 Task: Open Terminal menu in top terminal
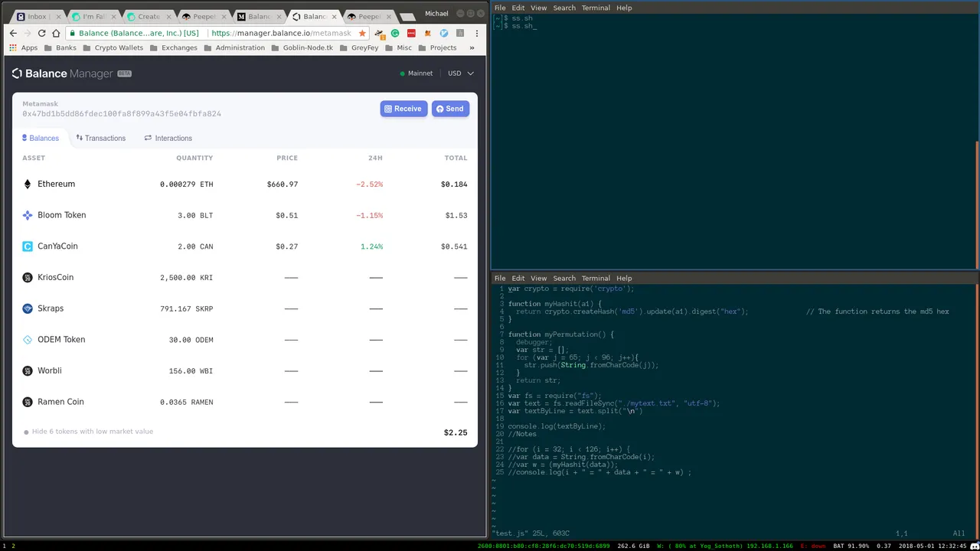(596, 8)
